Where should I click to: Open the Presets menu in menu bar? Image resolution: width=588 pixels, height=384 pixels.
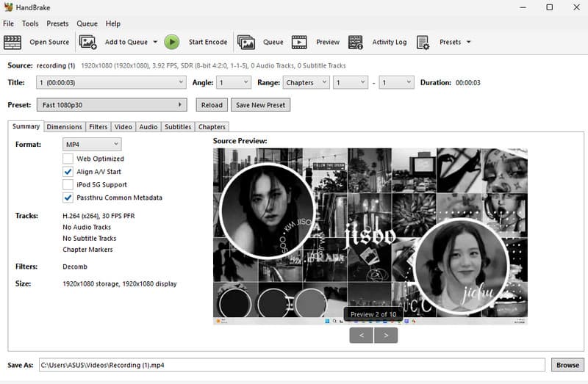click(x=57, y=23)
